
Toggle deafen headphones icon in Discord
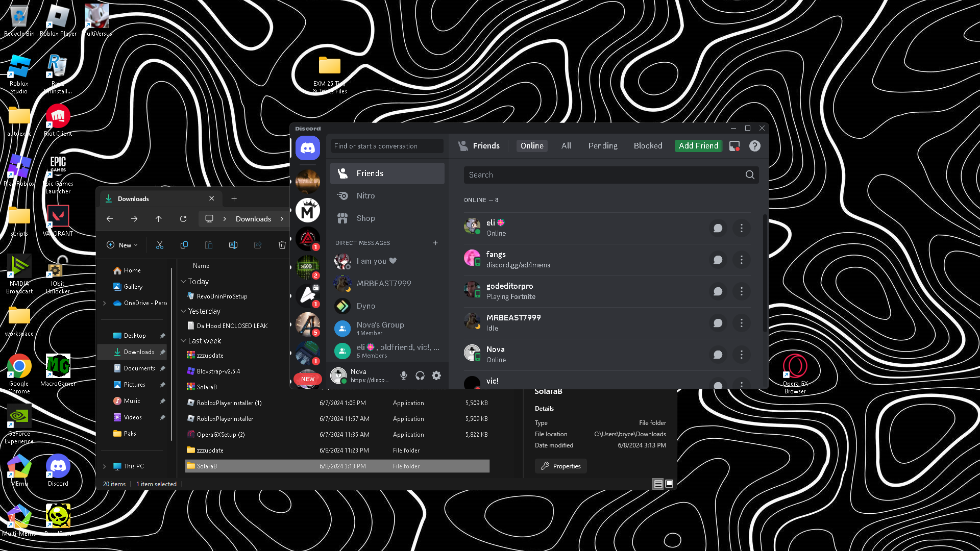click(x=420, y=375)
